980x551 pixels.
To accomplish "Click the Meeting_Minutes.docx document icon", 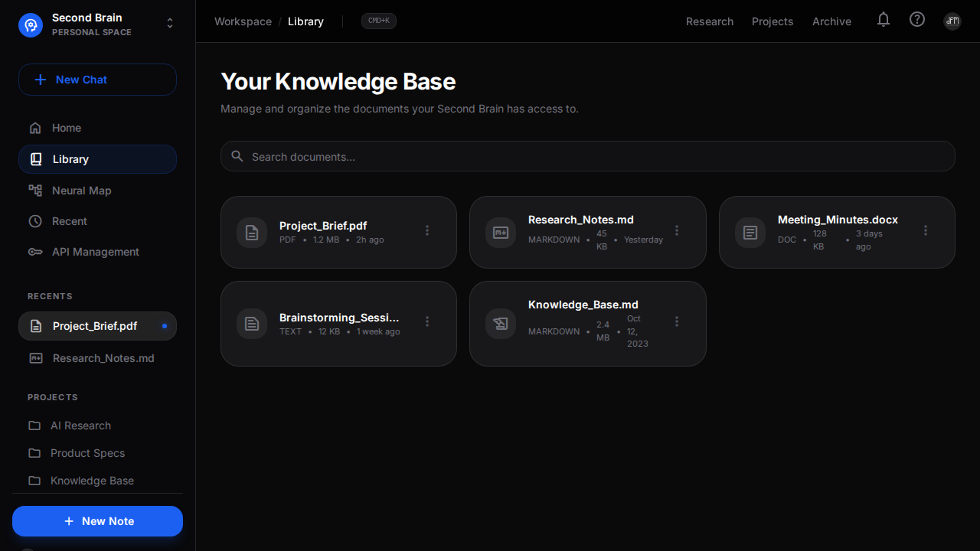I will pyautogui.click(x=750, y=233).
